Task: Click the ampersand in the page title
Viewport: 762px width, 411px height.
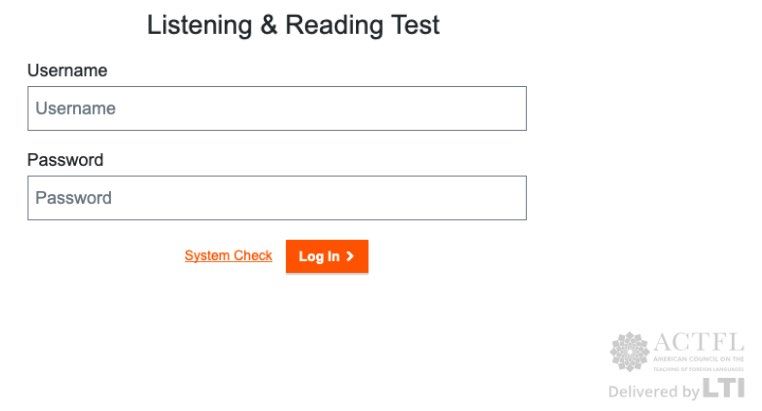Action: 269,25
